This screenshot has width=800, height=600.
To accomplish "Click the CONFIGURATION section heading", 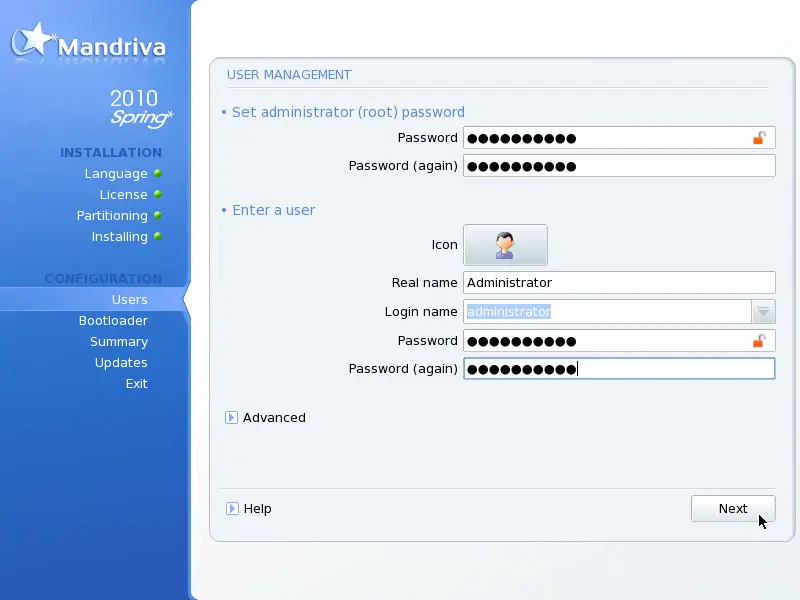I will coord(103,279).
